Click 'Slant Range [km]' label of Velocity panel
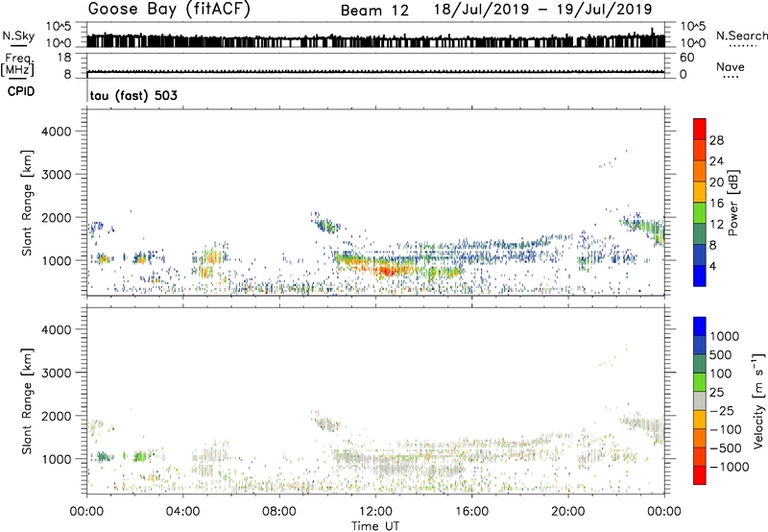 coord(27,401)
